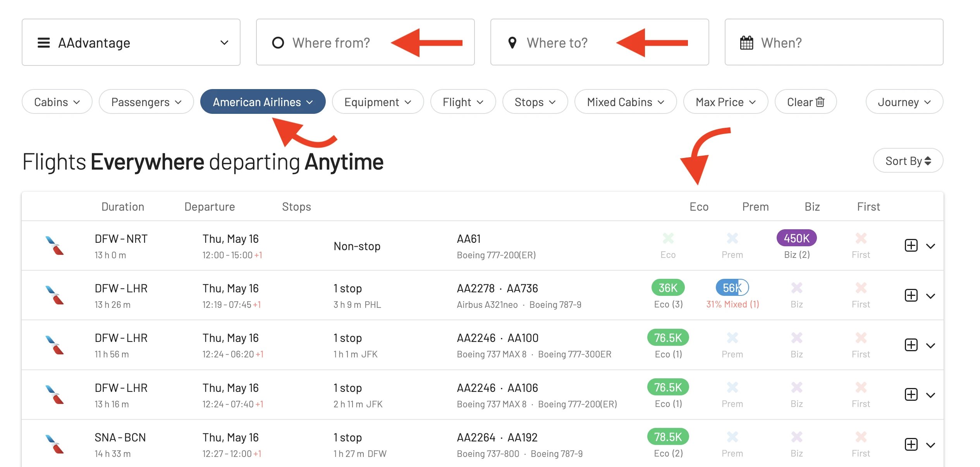The width and height of the screenshot is (980, 467).
Task: Click the Duration column header
Action: [123, 207]
